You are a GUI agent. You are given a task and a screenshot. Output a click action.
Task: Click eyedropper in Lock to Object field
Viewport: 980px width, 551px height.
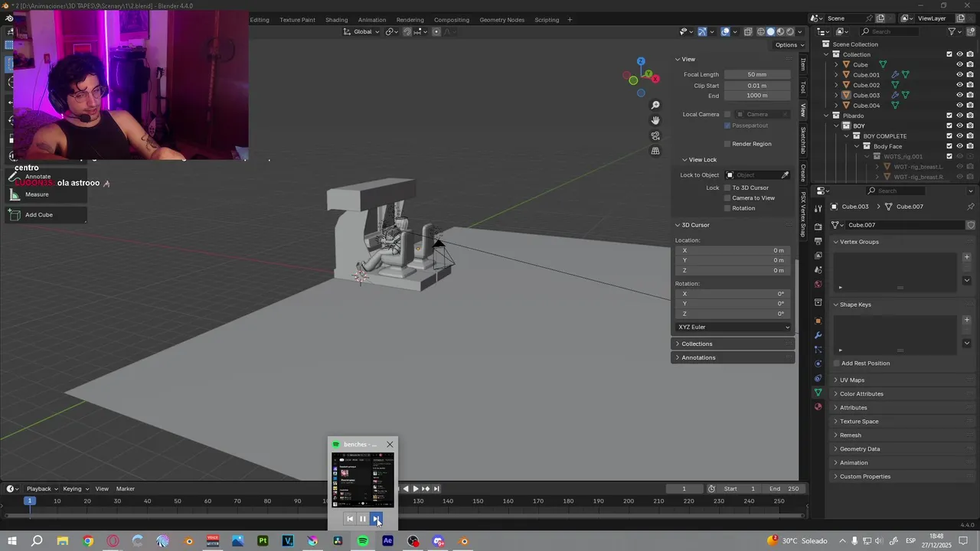pos(785,175)
